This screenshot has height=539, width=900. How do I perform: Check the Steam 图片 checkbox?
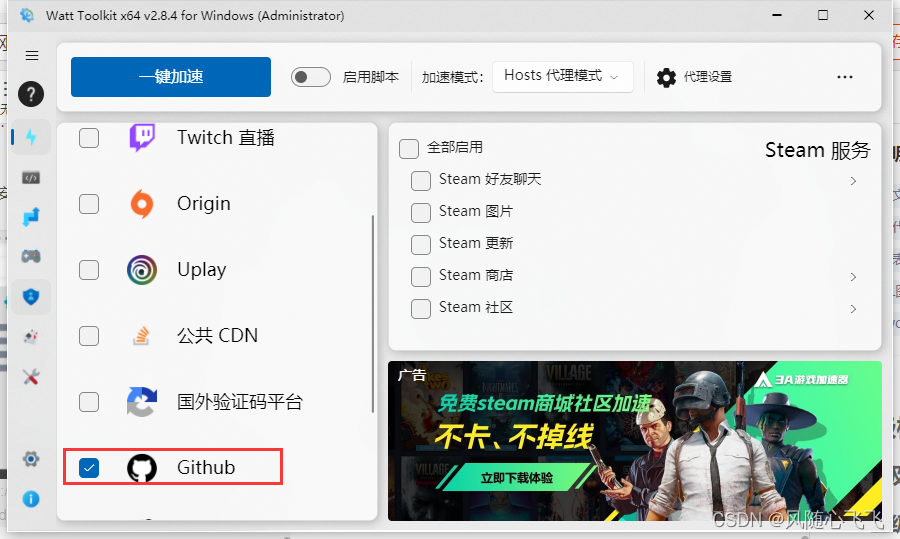pos(421,213)
